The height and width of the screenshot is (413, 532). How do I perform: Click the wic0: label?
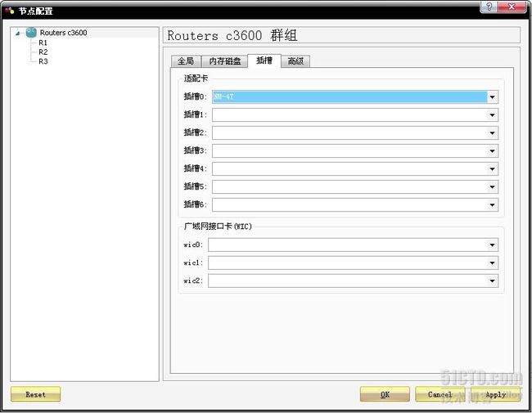pyautogui.click(x=193, y=245)
